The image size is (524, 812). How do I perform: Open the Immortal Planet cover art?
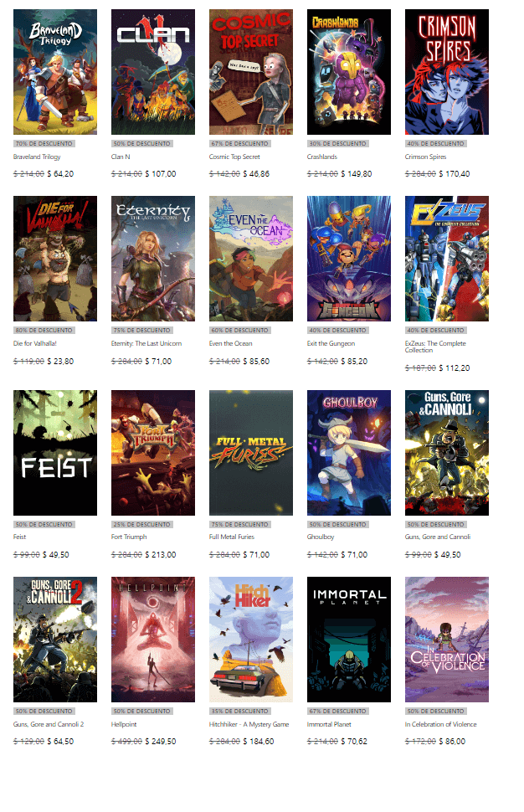348,640
